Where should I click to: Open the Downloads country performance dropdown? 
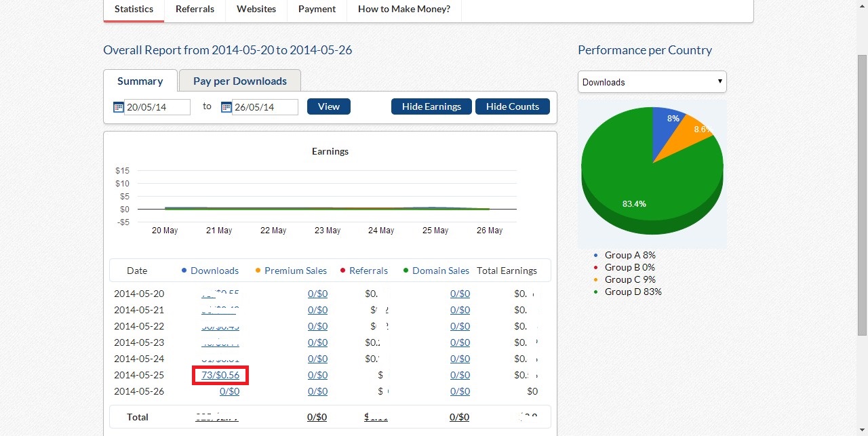(652, 82)
